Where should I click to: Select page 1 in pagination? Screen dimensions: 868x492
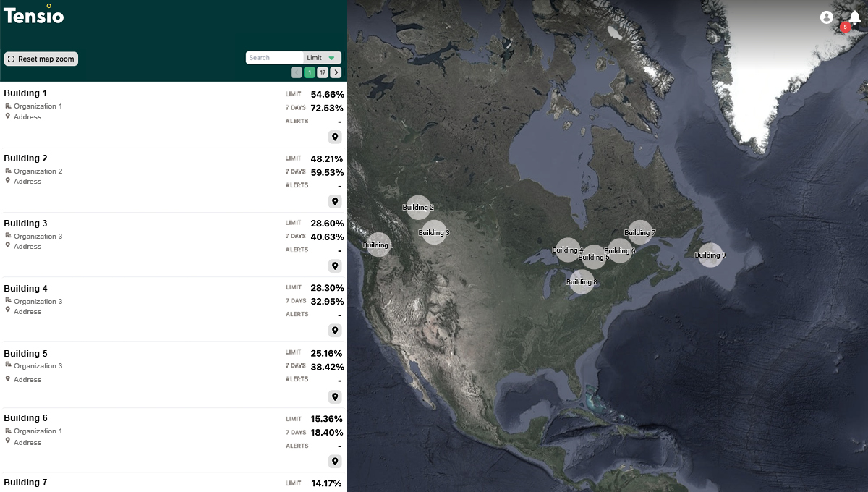pyautogui.click(x=310, y=72)
